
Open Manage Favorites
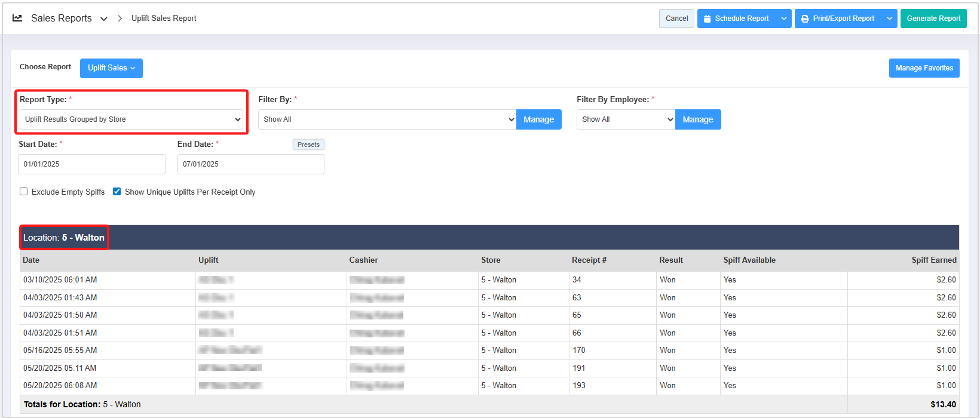(924, 68)
